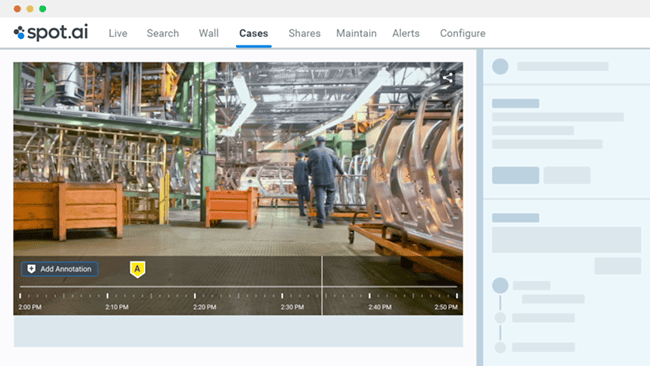Click the spot.ai logo
The image size is (650, 366).
[x=51, y=32]
